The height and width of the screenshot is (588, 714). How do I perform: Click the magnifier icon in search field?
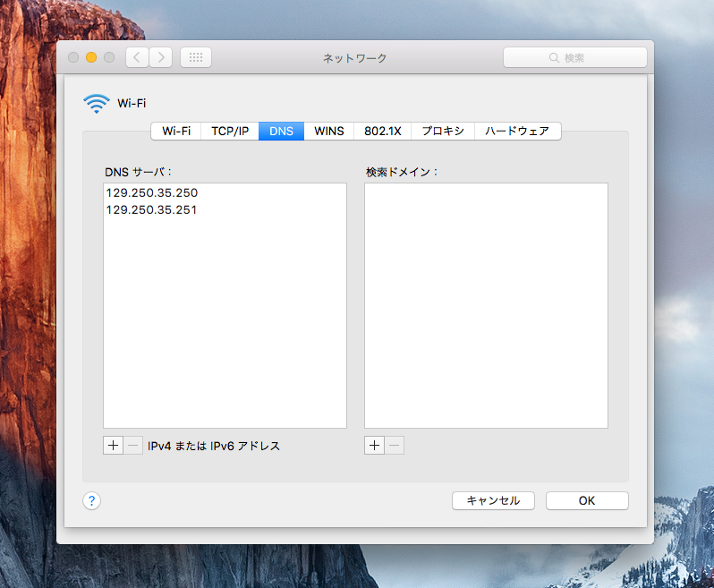(554, 58)
